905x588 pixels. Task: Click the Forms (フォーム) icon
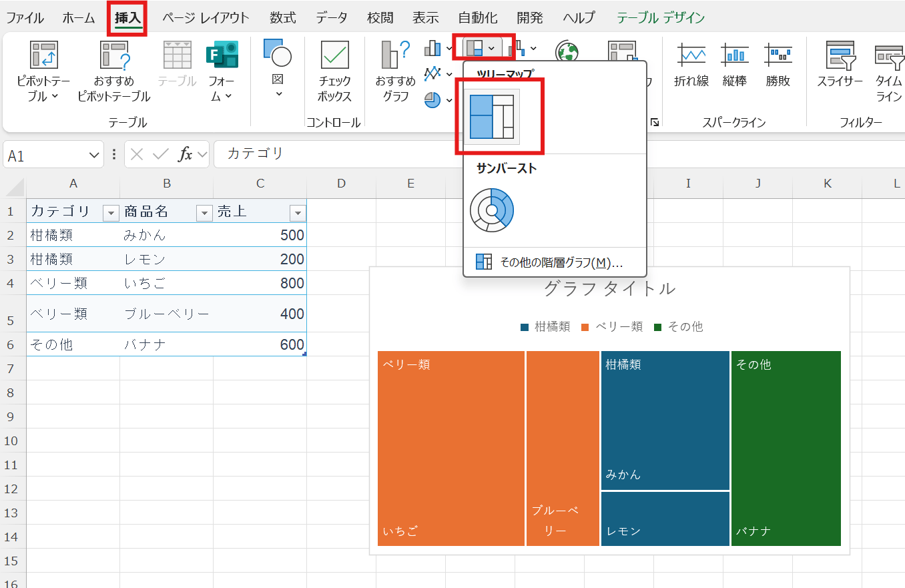[x=222, y=56]
